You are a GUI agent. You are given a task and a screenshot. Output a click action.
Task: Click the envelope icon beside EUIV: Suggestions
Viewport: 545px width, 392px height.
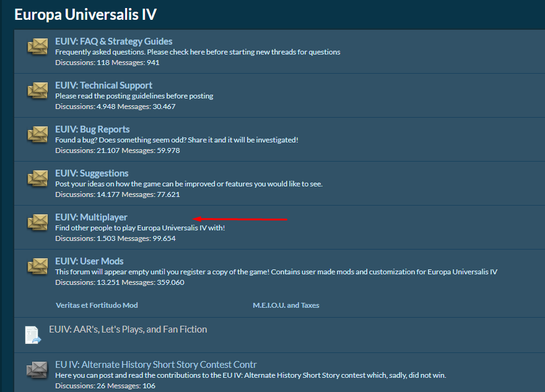click(x=38, y=179)
